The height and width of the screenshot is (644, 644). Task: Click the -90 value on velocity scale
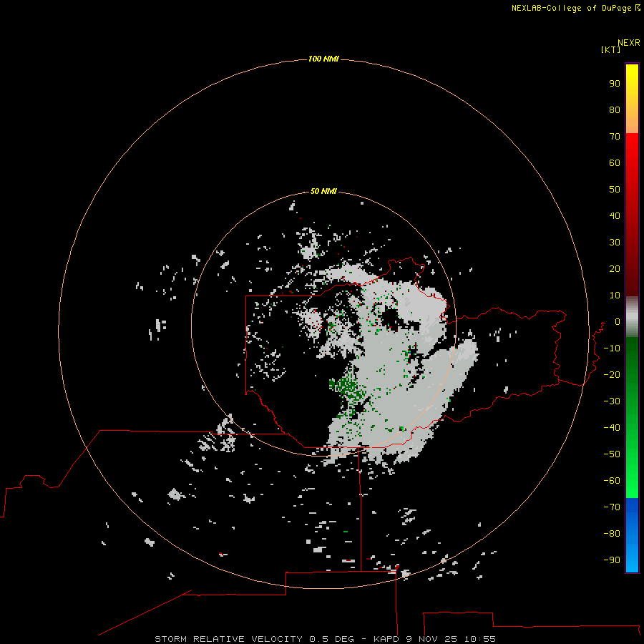coord(612,560)
